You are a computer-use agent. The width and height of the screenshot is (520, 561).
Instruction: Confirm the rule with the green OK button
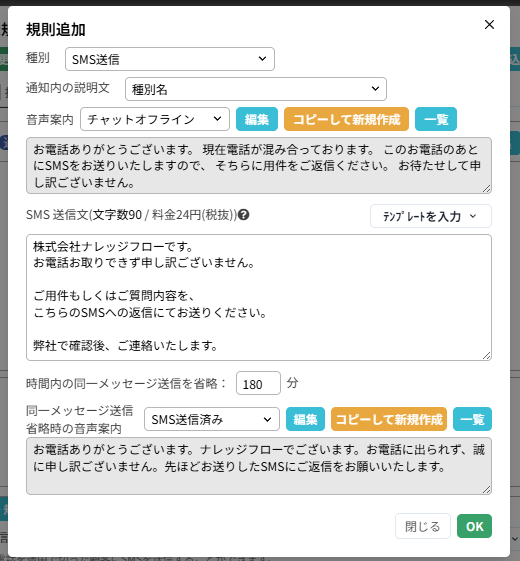474,526
